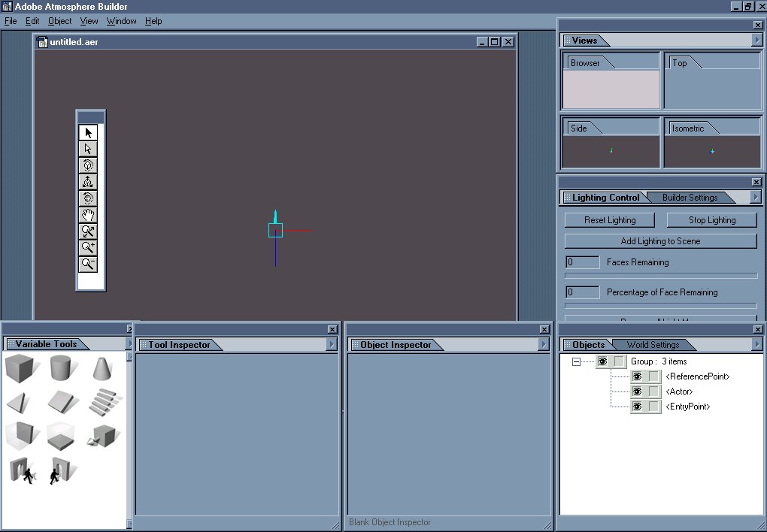
Task: Open the Tool Inspector panel flyout arrow
Action: (332, 344)
